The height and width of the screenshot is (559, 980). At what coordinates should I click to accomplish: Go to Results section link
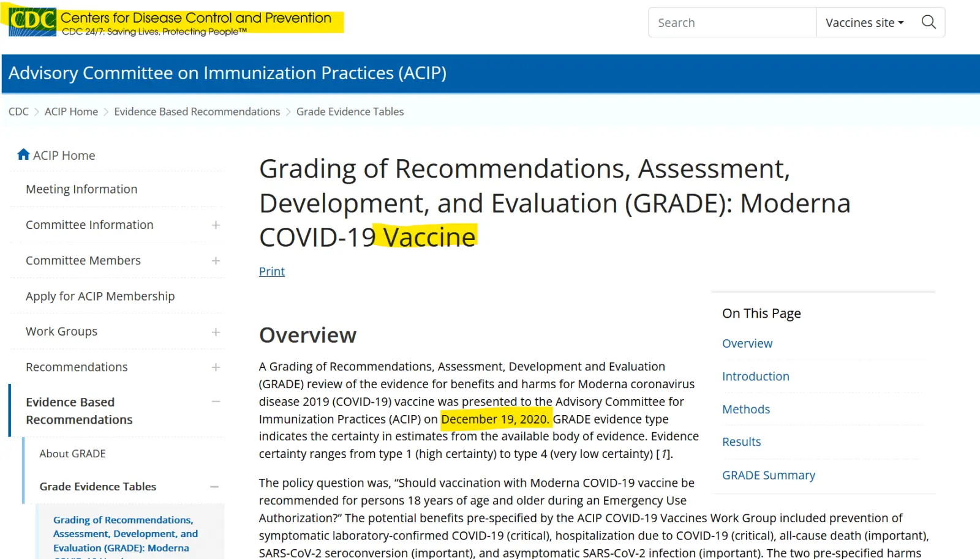coord(741,441)
